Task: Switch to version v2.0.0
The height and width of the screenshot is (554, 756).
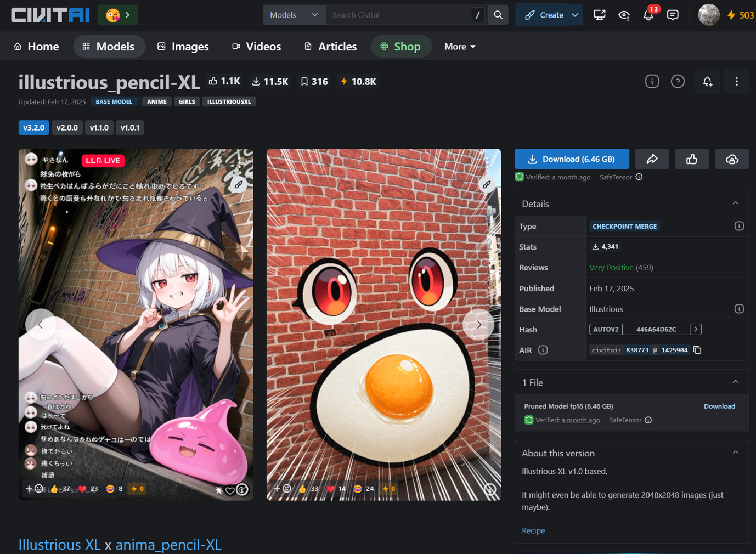Action: 67,128
